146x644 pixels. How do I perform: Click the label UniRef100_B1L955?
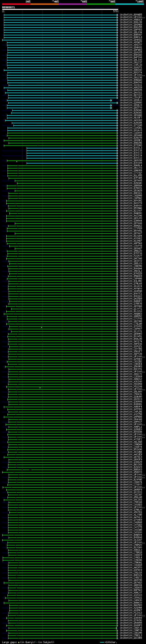pyautogui.click(x=131, y=175)
